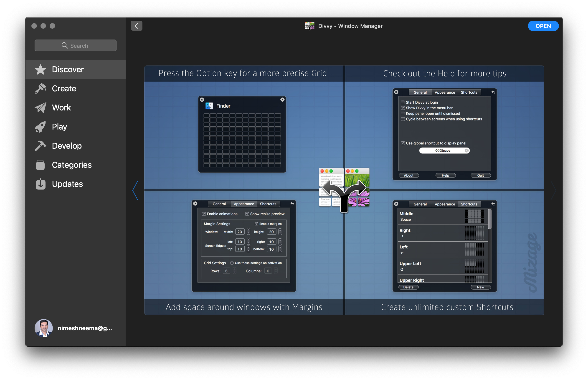Toggle Show Divvy in the menu bar
Image resolution: width=588 pixels, height=380 pixels.
pos(403,107)
